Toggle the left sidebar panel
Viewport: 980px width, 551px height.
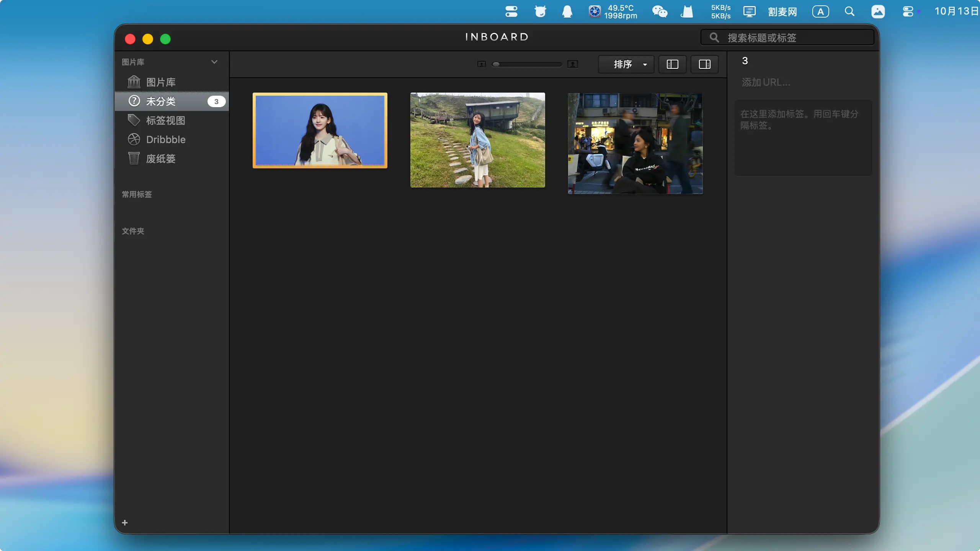tap(672, 64)
